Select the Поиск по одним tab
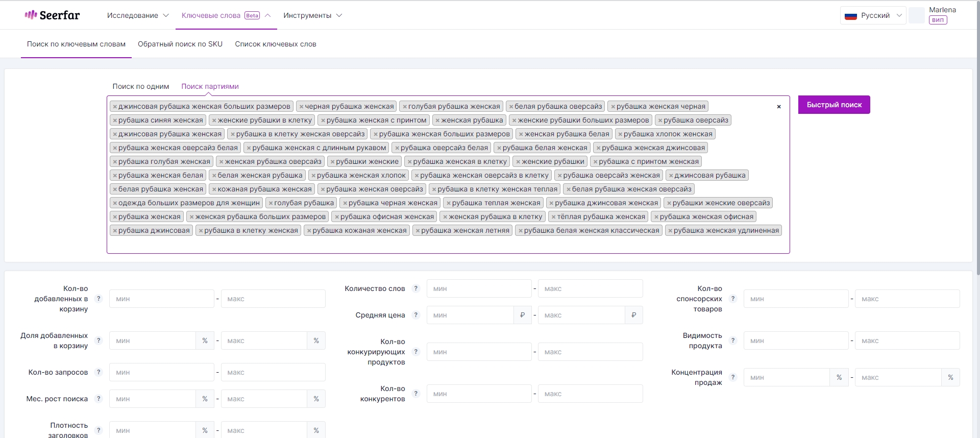 click(141, 86)
